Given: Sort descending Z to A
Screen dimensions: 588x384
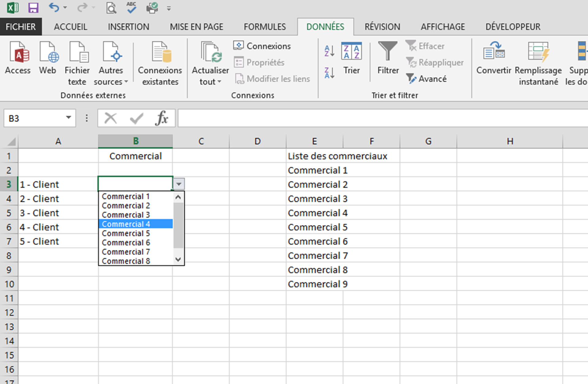Looking at the screenshot, I should 330,73.
